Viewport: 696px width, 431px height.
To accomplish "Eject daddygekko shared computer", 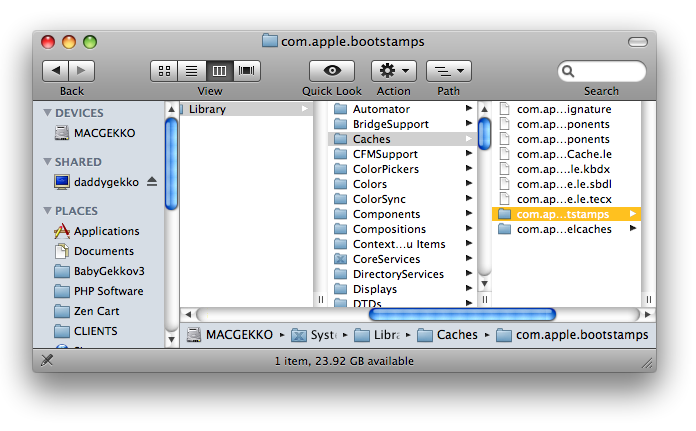I will (x=152, y=182).
